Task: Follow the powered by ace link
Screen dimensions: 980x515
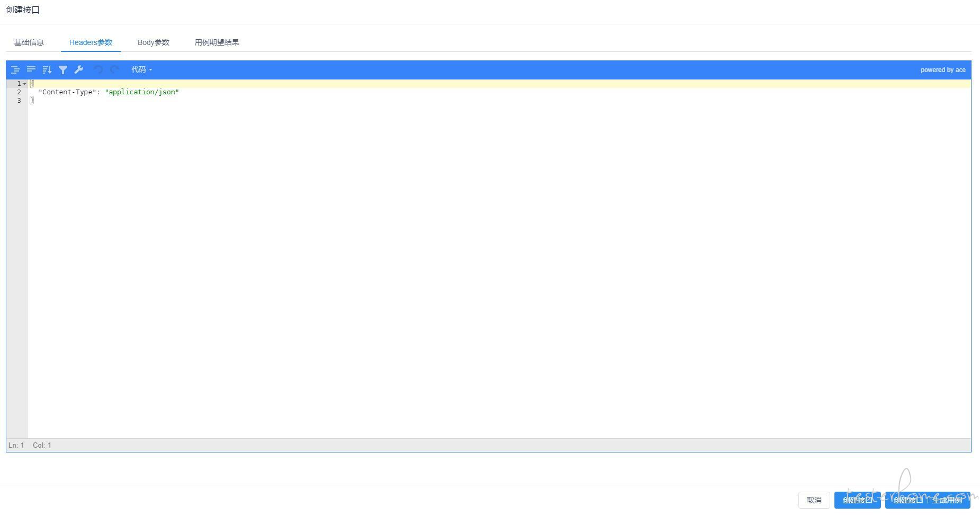Action: [943, 70]
